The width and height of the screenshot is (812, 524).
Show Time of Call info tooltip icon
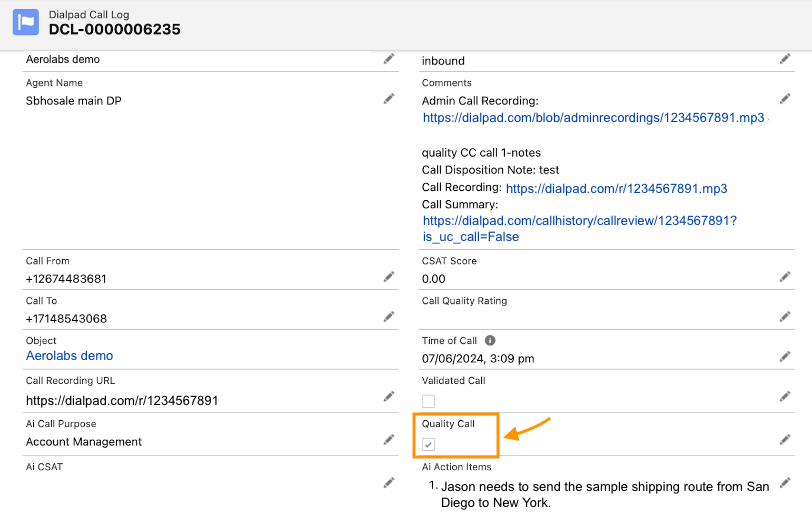tap(490, 340)
